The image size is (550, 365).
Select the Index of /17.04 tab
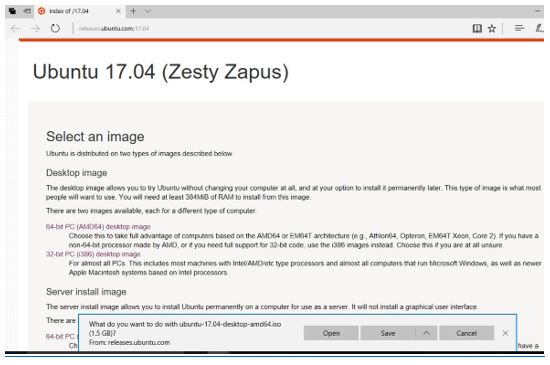point(79,11)
